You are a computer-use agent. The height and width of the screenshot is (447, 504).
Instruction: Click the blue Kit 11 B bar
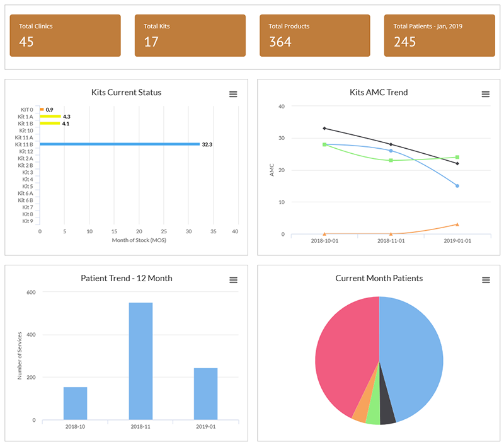[x=120, y=144]
